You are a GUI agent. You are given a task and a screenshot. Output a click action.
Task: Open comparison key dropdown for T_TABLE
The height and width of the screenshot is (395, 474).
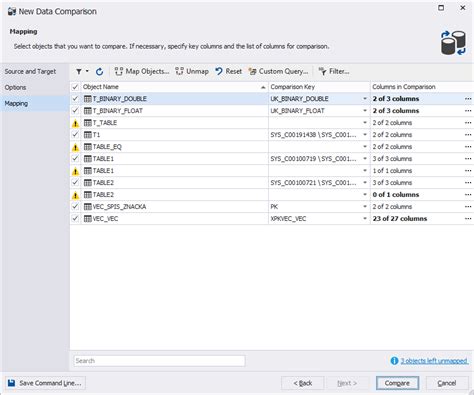[365, 123]
